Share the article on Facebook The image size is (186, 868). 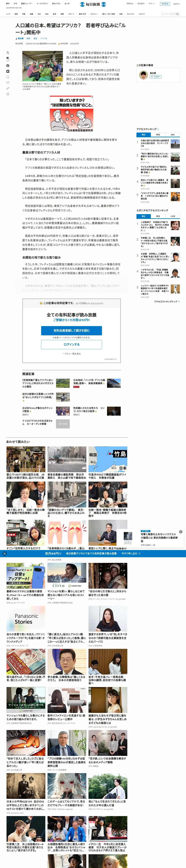[x=8, y=66]
